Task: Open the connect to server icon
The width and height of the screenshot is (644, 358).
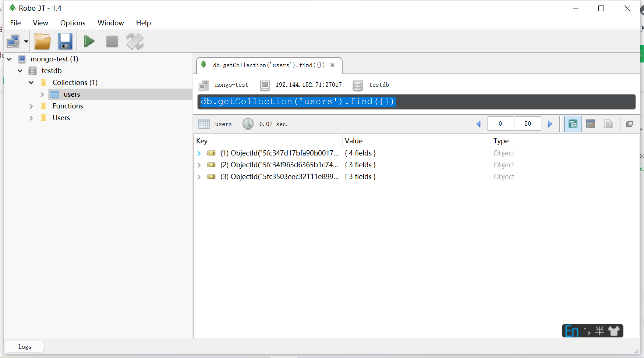Action: [x=14, y=41]
